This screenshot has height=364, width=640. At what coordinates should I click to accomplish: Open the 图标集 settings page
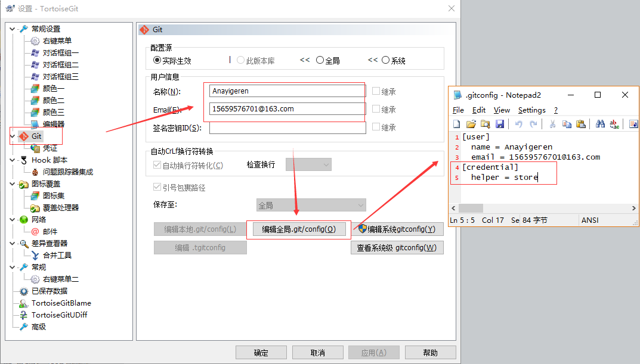click(x=54, y=195)
